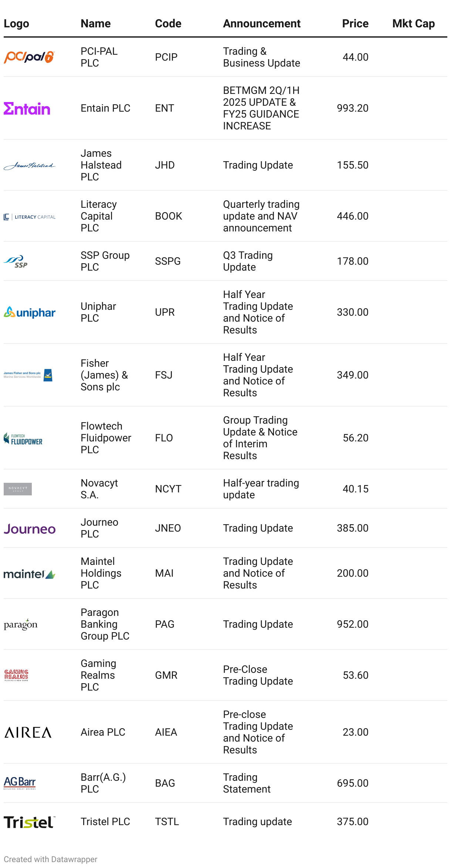
Task: Click the Mkt Cap column header
Action: [413, 24]
